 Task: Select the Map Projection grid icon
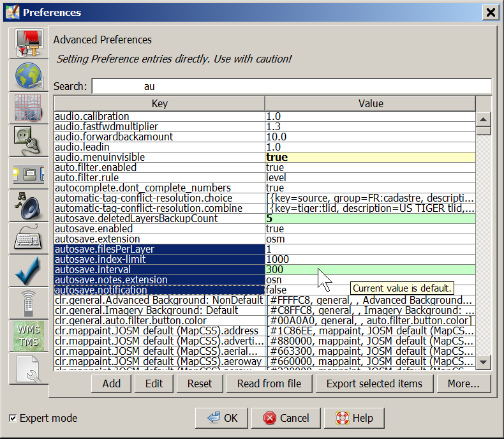[28, 108]
